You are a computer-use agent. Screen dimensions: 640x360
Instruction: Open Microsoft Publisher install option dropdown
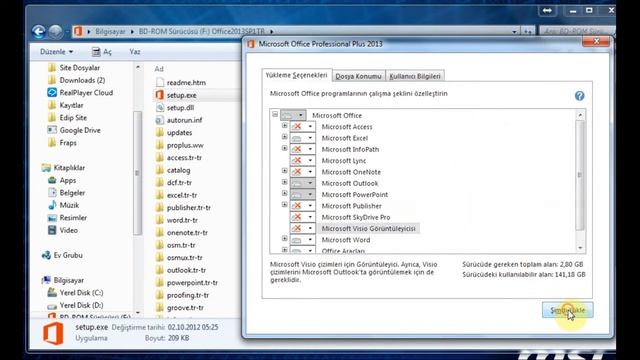[302, 206]
